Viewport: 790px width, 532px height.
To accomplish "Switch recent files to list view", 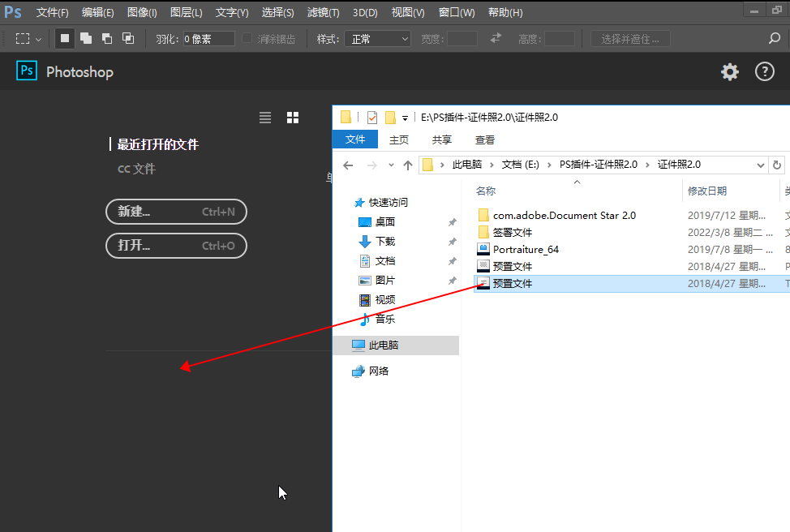I will (265, 118).
